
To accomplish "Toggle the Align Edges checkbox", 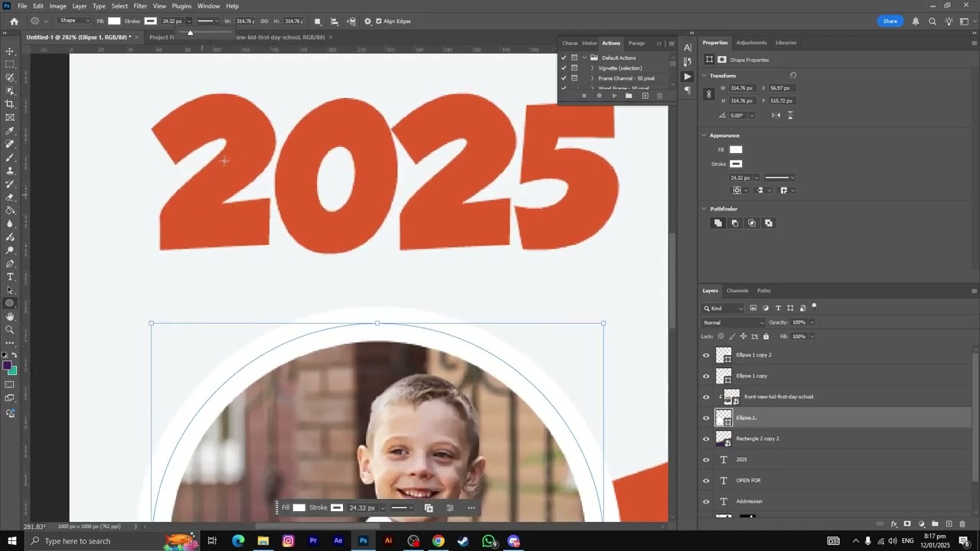I will pyautogui.click(x=378, y=21).
